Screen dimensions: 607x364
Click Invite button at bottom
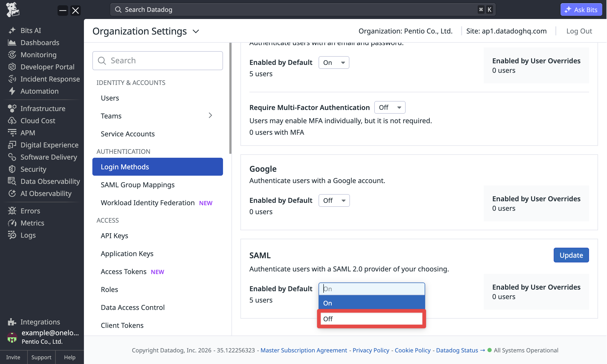[13, 357]
